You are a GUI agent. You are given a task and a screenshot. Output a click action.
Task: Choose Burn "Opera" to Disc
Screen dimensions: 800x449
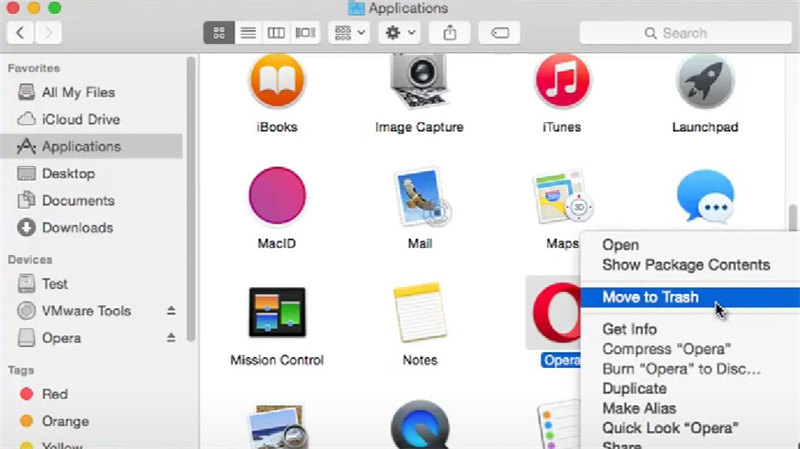(x=690, y=369)
